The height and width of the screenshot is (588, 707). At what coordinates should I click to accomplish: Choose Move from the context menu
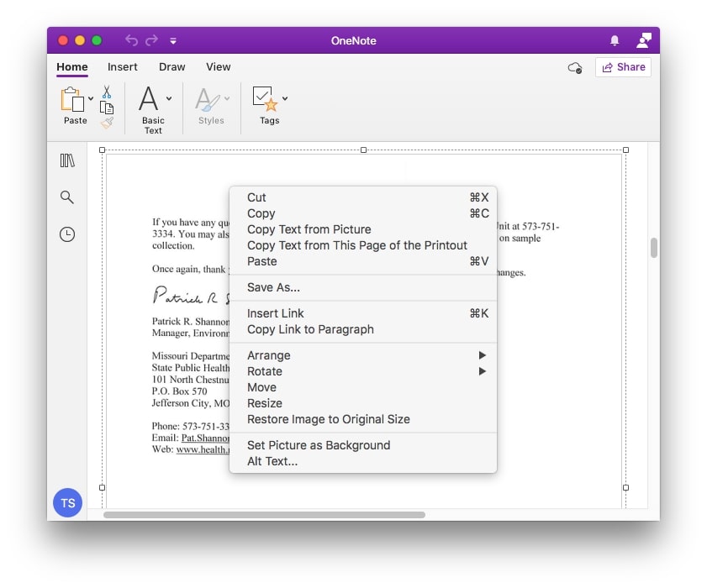[363, 387]
